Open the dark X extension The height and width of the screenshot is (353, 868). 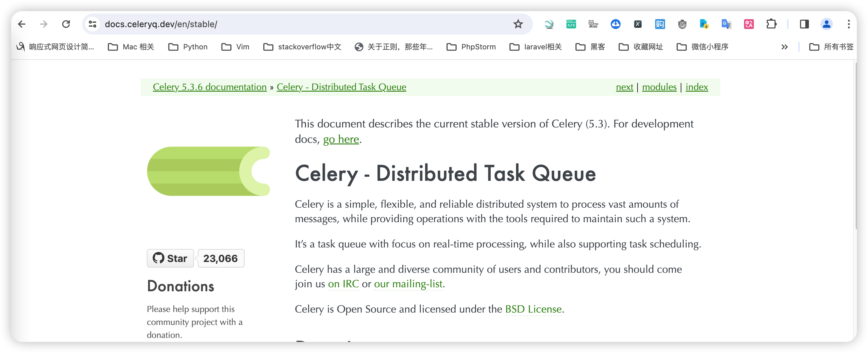point(638,24)
